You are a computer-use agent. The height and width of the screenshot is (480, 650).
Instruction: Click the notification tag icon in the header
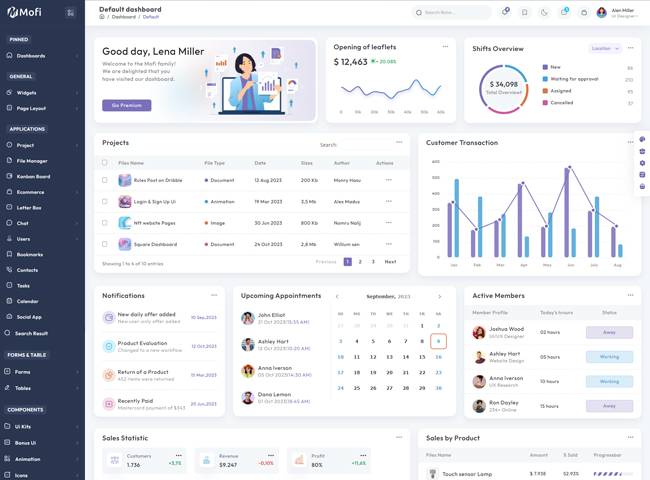[x=505, y=13]
